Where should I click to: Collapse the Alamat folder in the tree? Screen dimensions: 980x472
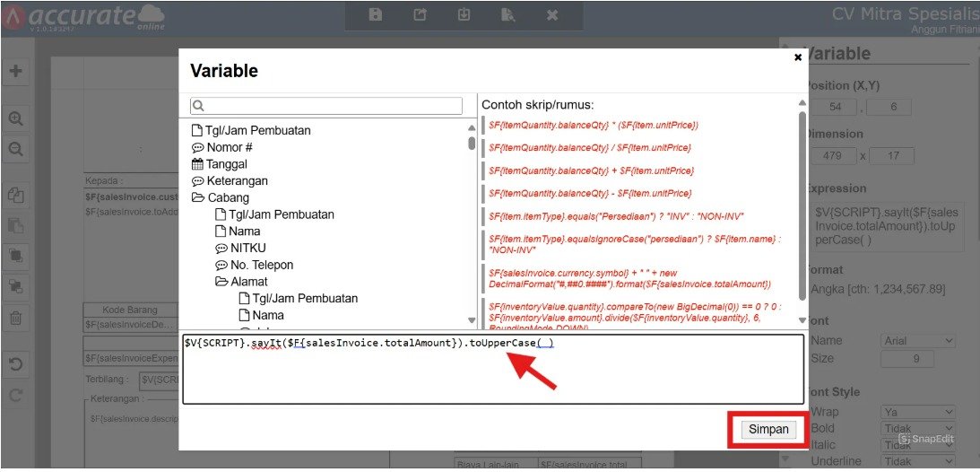241,282
